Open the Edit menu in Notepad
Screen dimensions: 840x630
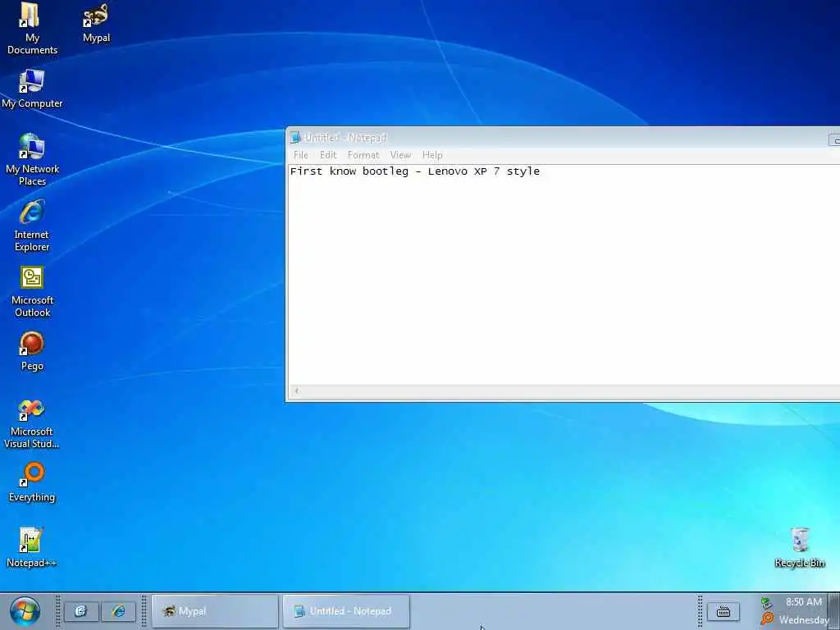tap(328, 155)
